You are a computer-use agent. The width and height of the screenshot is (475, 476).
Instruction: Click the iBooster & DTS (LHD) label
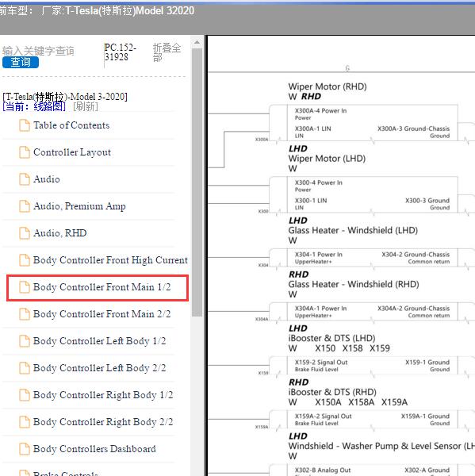331,338
